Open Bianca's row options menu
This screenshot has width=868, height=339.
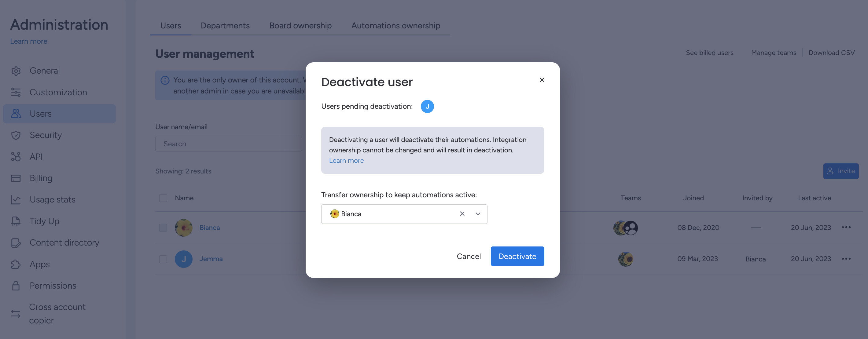[846, 228]
